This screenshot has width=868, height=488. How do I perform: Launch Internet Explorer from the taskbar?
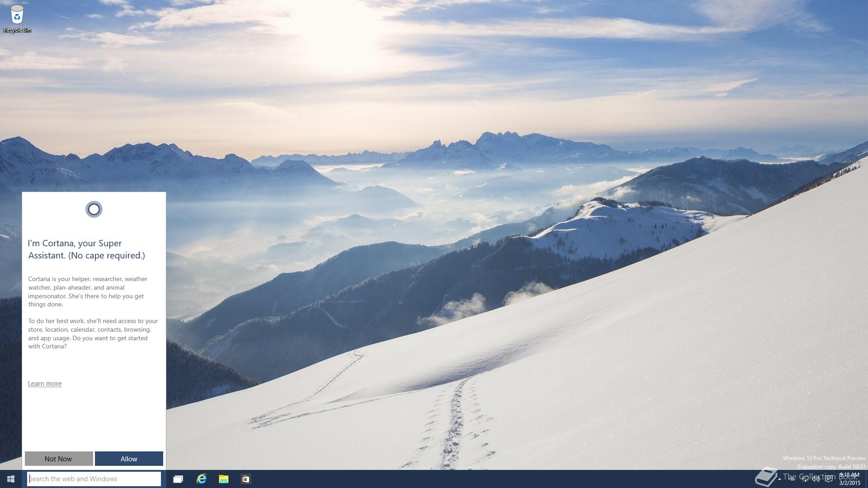point(201,479)
